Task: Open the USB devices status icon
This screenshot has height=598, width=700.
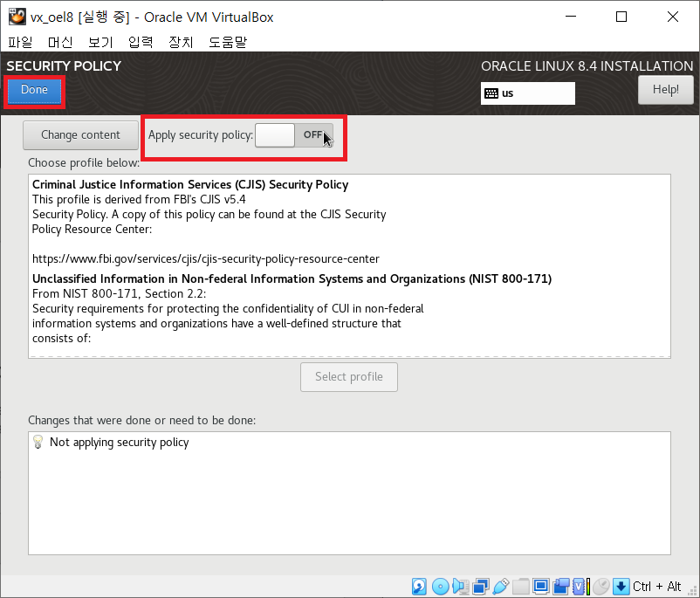Action: (500, 587)
